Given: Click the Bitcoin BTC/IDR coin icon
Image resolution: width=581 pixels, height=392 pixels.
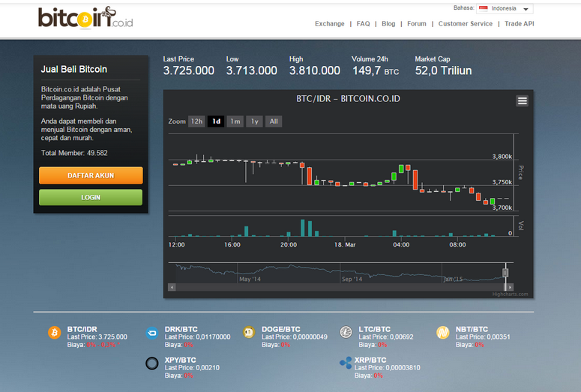Looking at the screenshot, I should (x=55, y=332).
